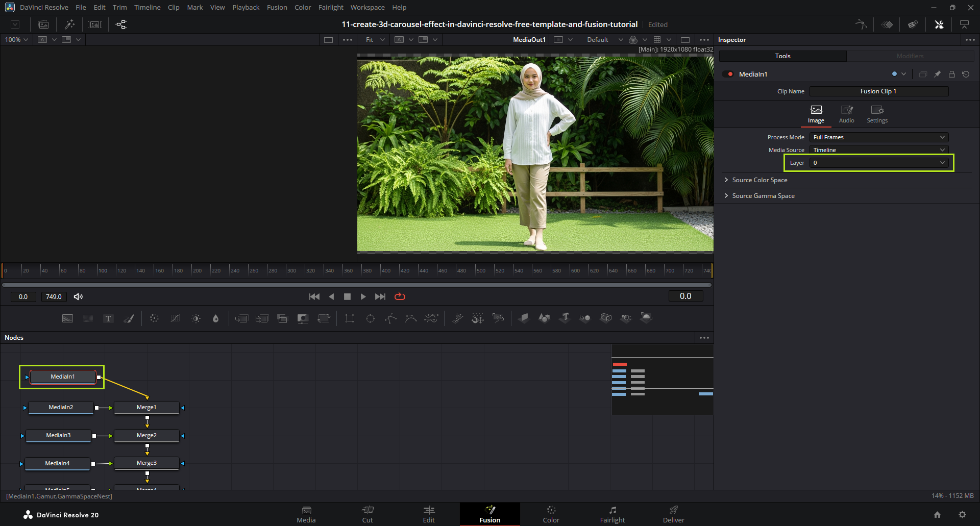
Task: Select the Text+ tool in the toolbar
Action: 108,318
